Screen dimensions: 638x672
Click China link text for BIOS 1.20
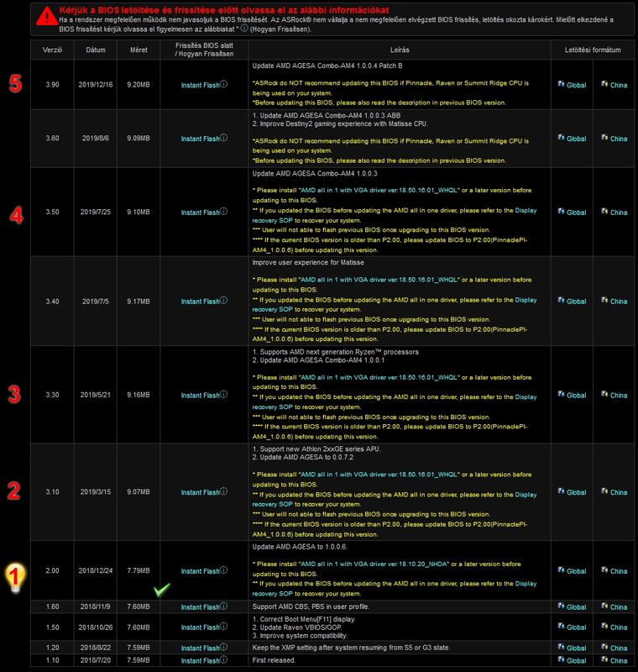point(619,648)
